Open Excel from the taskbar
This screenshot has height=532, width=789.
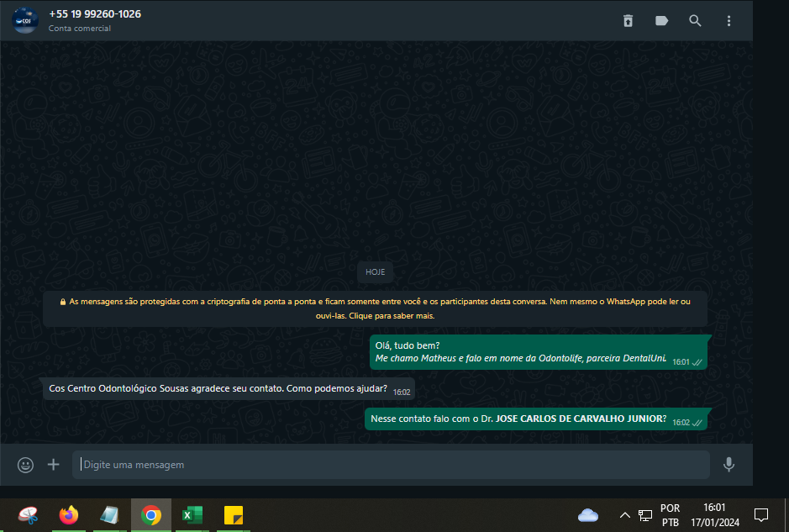[x=192, y=515]
